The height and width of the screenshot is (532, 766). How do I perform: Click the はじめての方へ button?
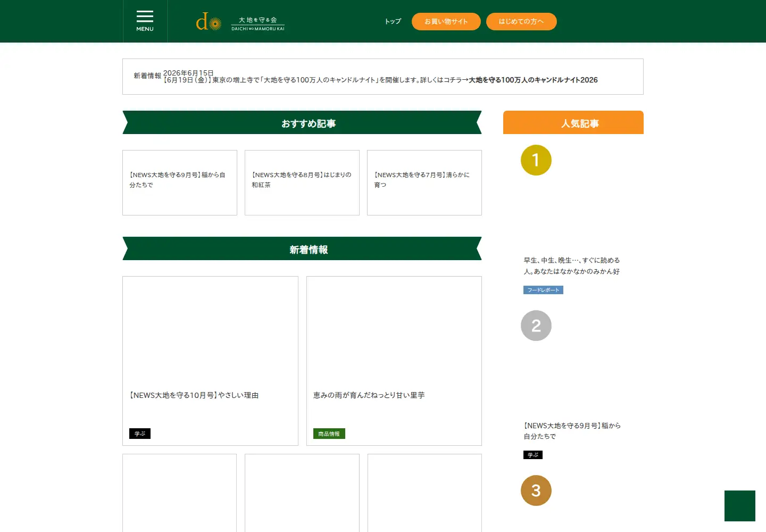pos(521,22)
